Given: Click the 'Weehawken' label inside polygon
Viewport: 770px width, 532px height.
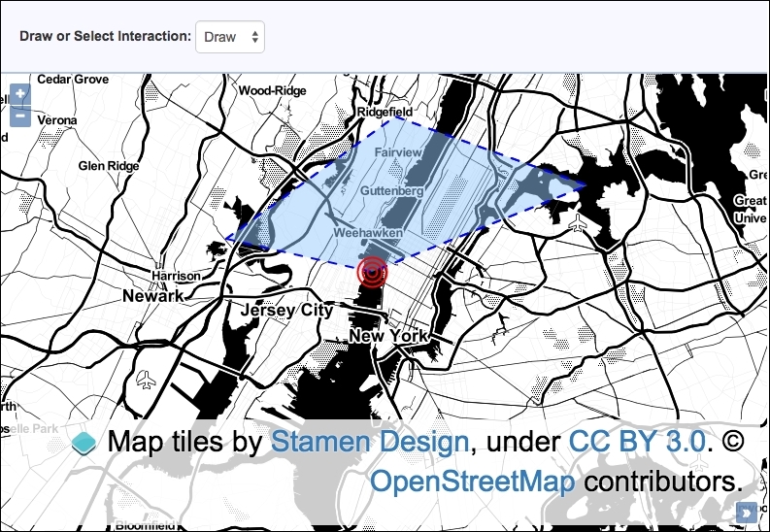Looking at the screenshot, I should pyautogui.click(x=368, y=233).
